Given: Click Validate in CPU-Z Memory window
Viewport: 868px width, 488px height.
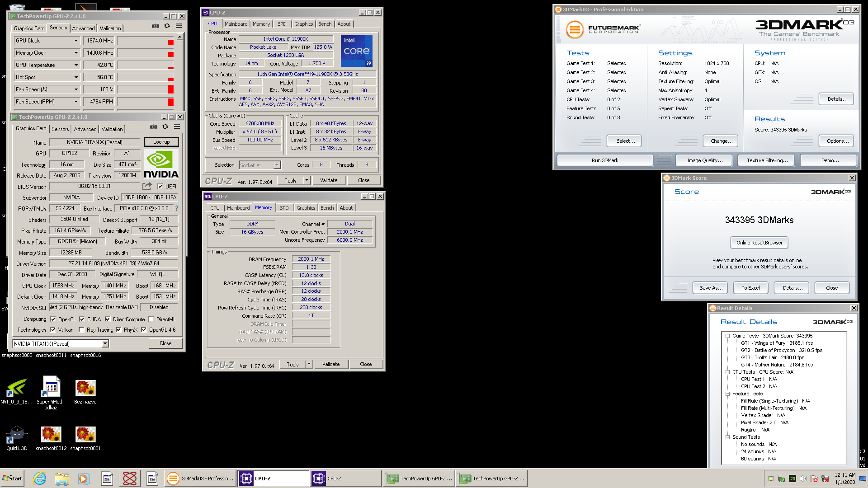Looking at the screenshot, I should point(331,364).
